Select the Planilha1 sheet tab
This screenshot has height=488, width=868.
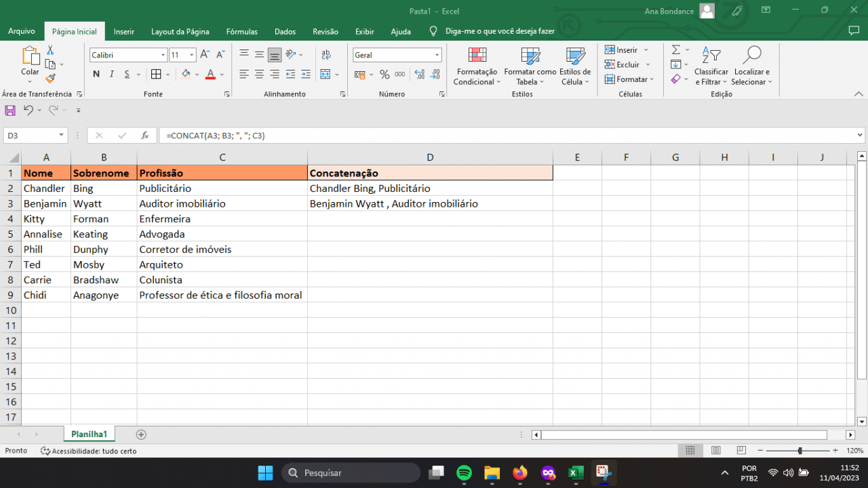click(x=89, y=434)
